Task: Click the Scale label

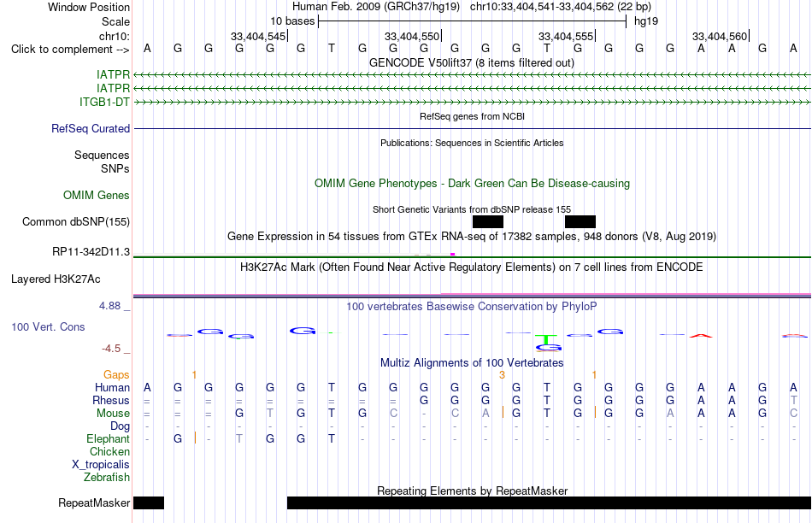Action: (x=116, y=21)
